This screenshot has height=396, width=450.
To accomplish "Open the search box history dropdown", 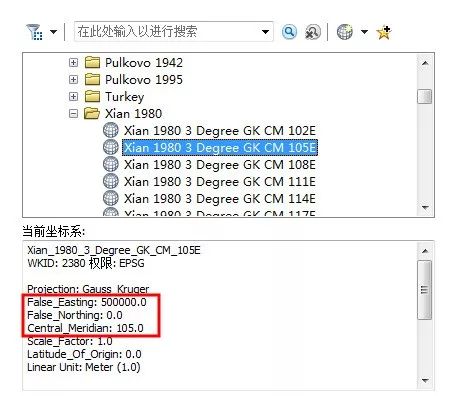I will click(265, 32).
